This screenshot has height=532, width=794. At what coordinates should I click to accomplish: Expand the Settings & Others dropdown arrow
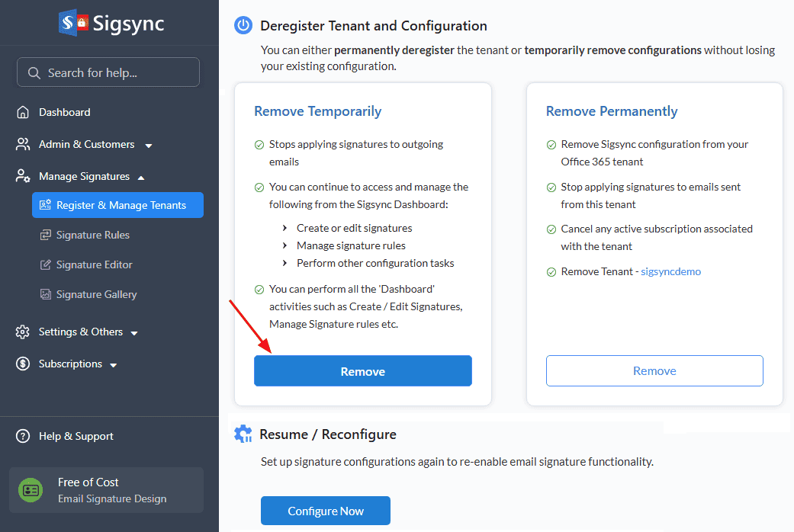click(134, 333)
